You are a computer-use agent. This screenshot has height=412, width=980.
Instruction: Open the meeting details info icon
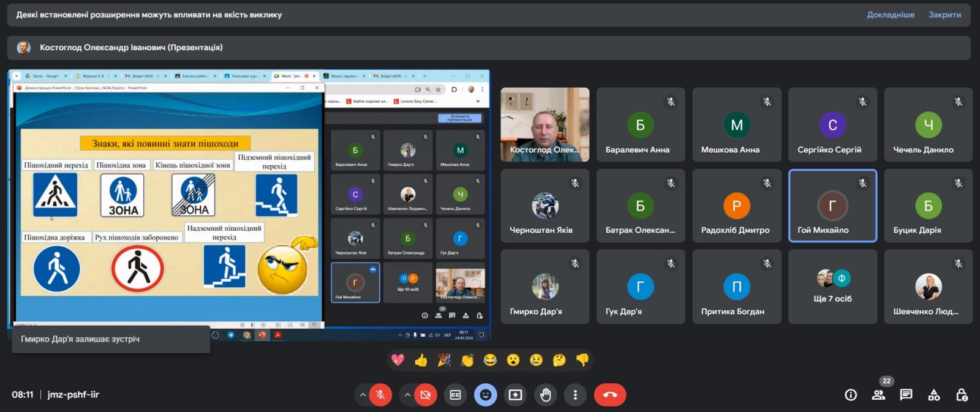851,395
